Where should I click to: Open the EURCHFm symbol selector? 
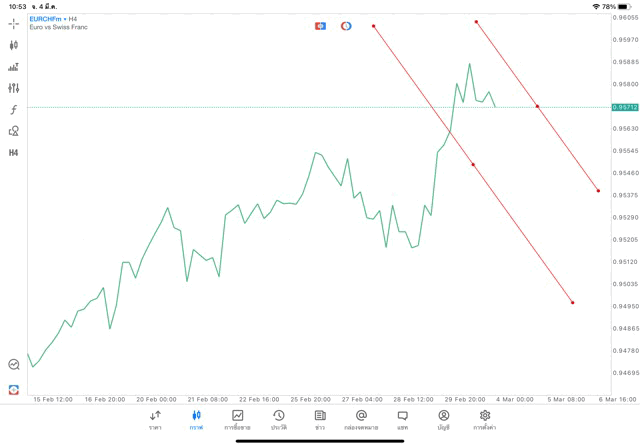(x=46, y=18)
